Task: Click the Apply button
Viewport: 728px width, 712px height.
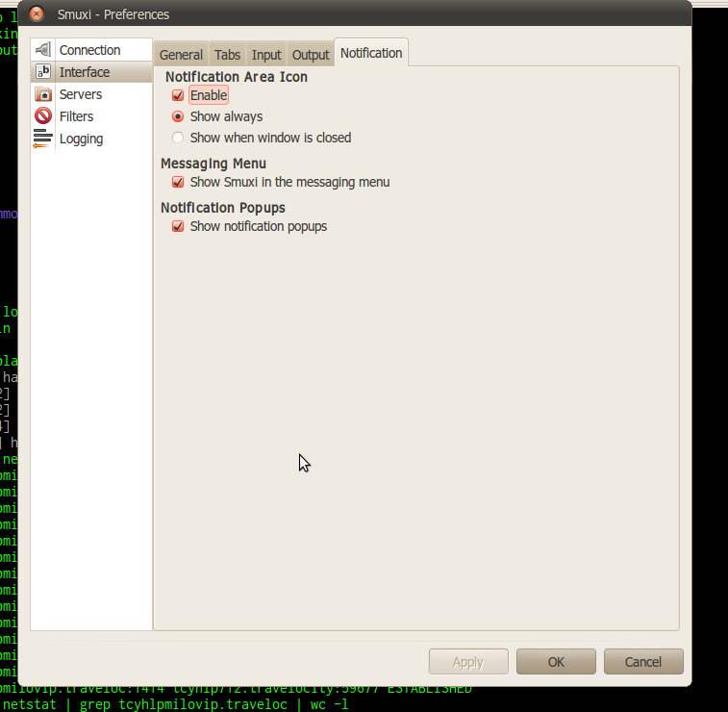Action: [x=468, y=661]
